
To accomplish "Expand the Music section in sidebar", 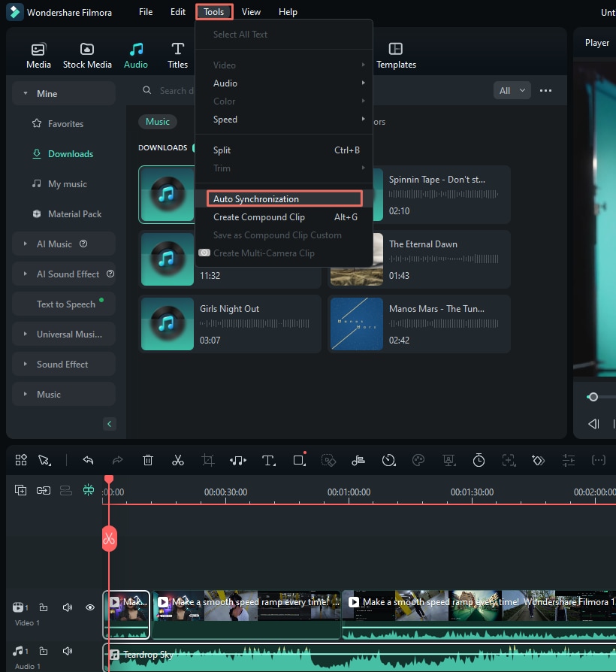I will pos(26,394).
